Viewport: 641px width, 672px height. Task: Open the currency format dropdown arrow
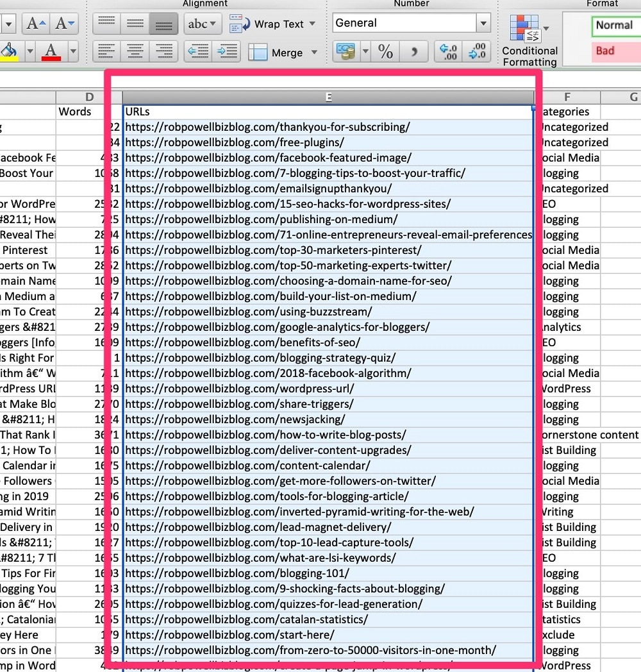click(365, 52)
